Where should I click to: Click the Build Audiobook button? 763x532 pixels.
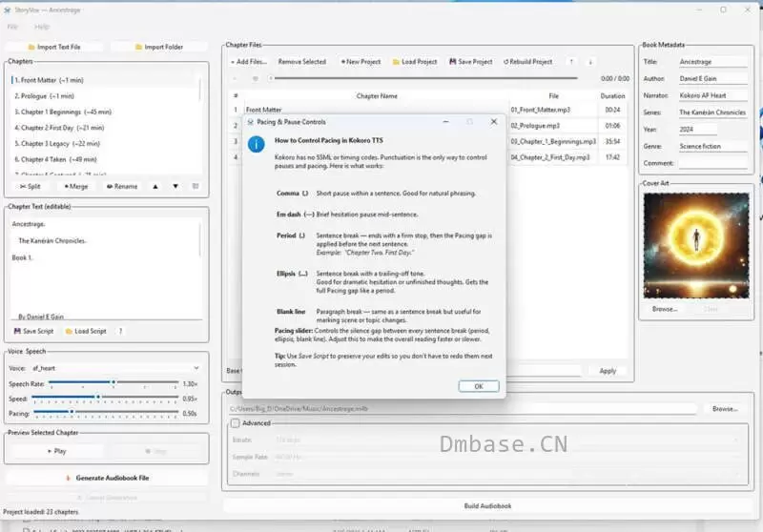click(487, 506)
